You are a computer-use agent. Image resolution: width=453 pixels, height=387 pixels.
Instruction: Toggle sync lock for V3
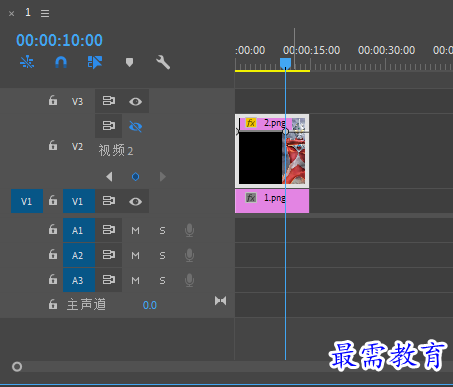(109, 101)
